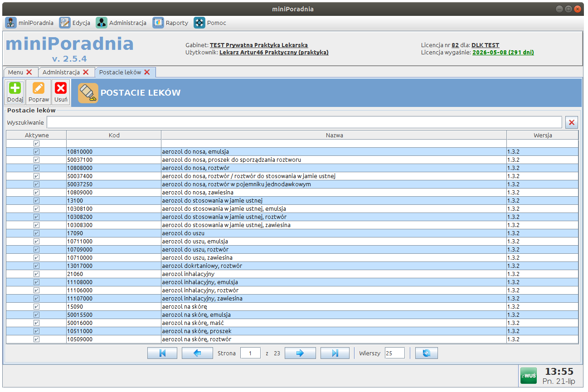Click code cell 10308200

pyautogui.click(x=114, y=217)
